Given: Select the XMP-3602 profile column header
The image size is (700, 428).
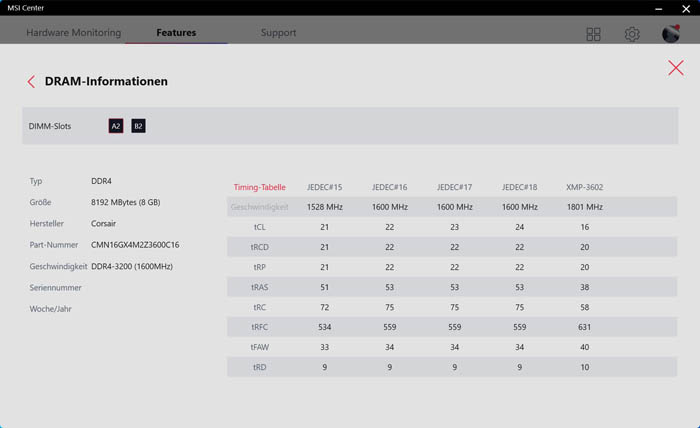Looking at the screenshot, I should (x=584, y=187).
